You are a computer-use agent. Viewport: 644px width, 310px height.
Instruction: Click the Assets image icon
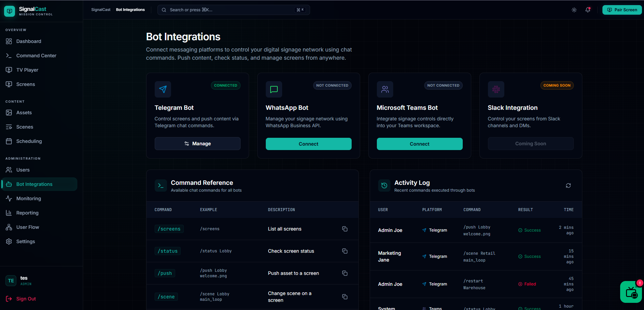[x=9, y=113]
